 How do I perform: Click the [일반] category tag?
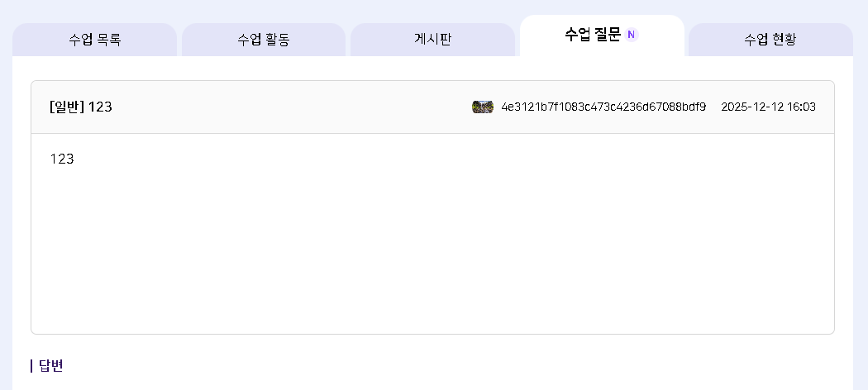coord(67,107)
